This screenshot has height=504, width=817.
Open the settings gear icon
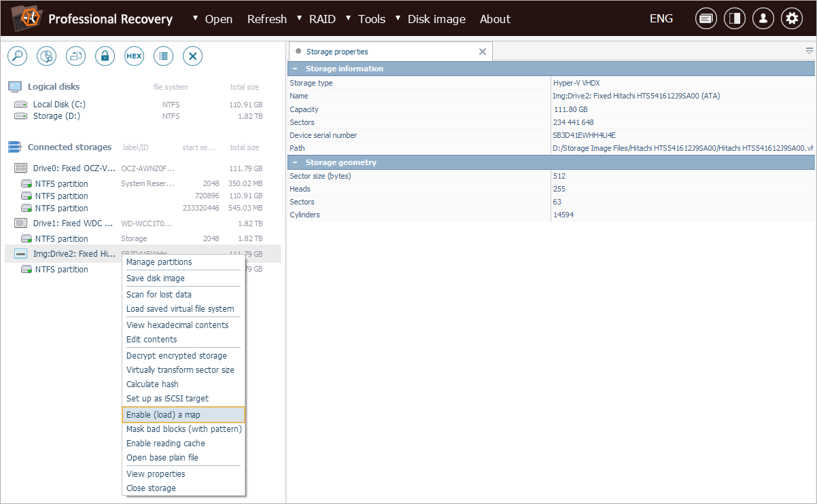tap(792, 19)
